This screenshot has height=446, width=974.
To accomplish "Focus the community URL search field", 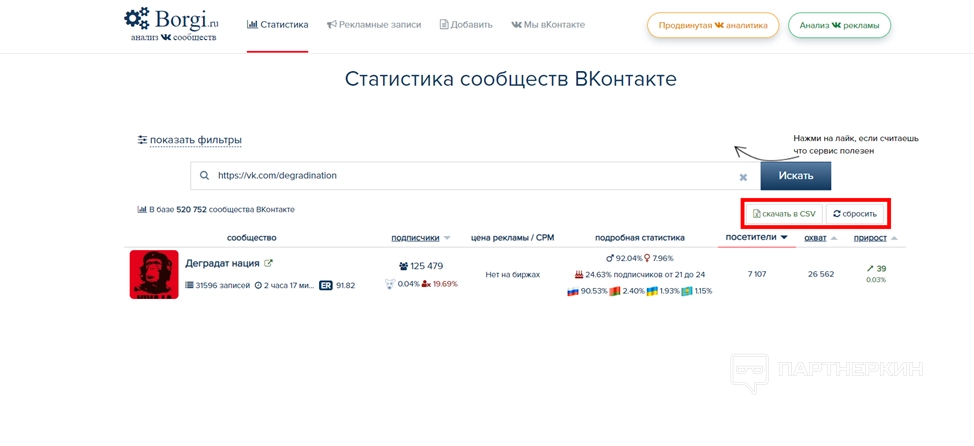I will coord(475,176).
